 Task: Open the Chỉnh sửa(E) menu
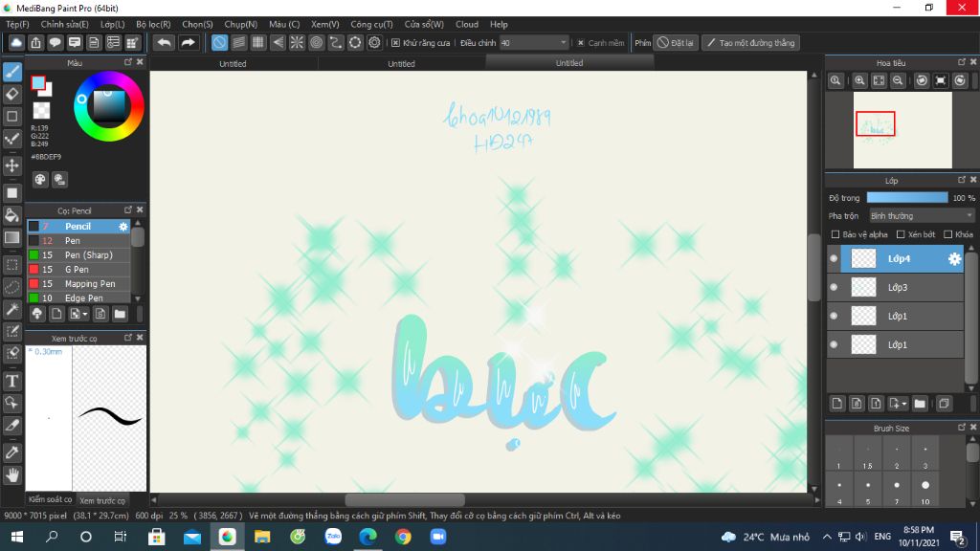click(64, 24)
